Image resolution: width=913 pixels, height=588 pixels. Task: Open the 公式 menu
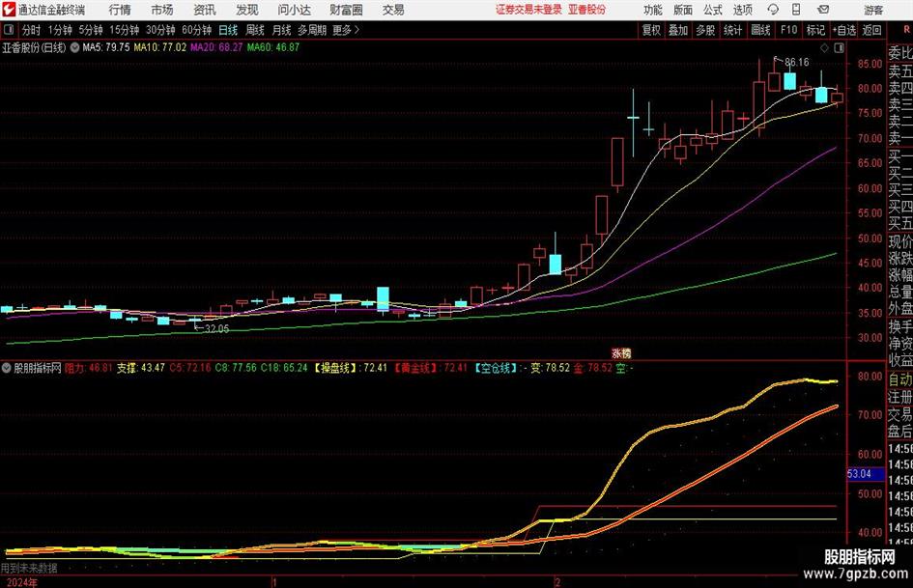coord(712,10)
